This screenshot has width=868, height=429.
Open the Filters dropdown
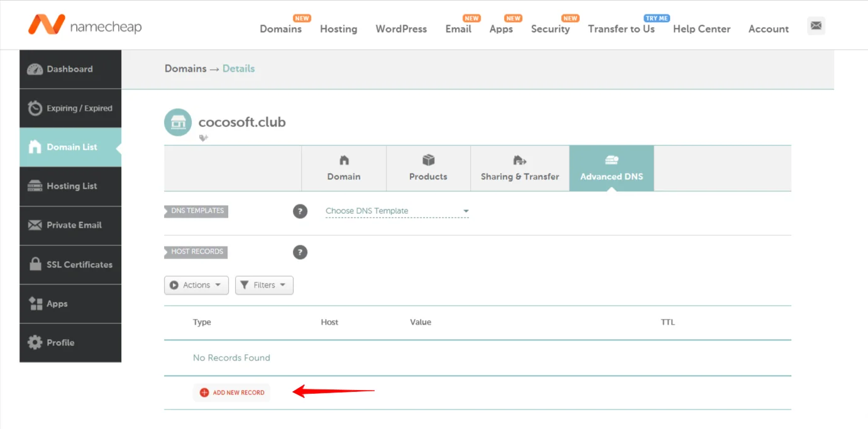point(264,285)
